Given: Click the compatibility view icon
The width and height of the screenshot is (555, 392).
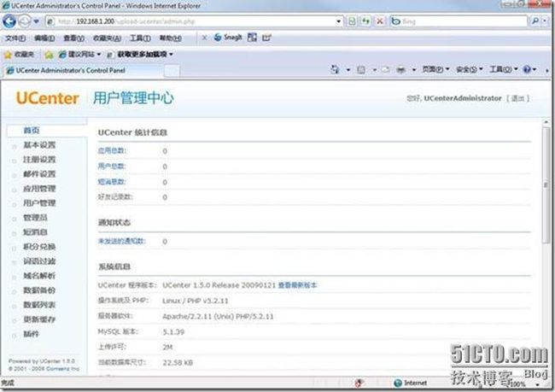Looking at the screenshot, I should (x=352, y=21).
